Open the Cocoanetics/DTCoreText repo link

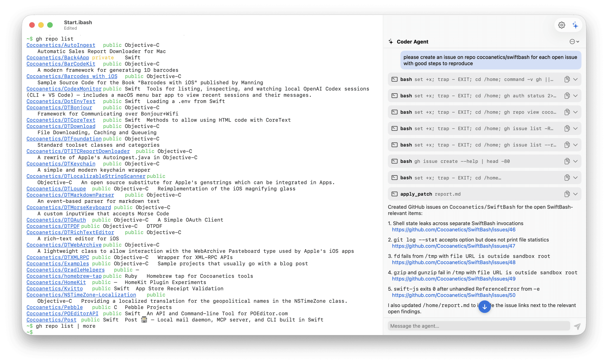pyautogui.click(x=61, y=120)
